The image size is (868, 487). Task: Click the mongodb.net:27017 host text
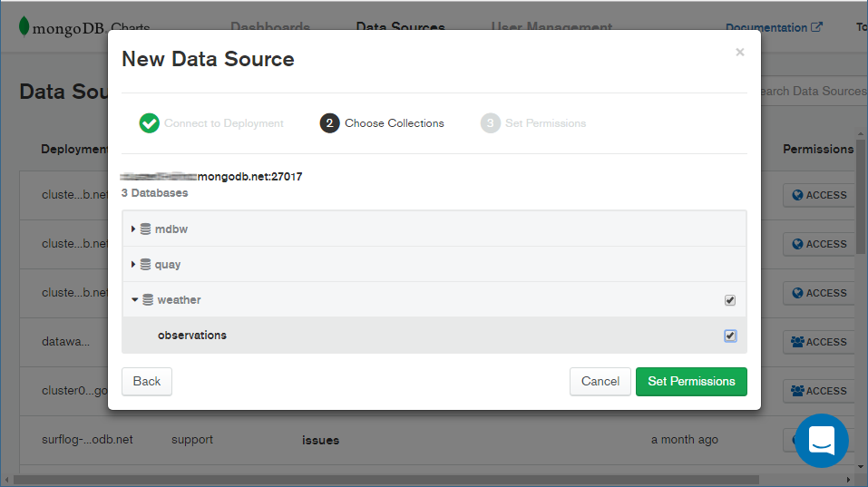point(249,177)
